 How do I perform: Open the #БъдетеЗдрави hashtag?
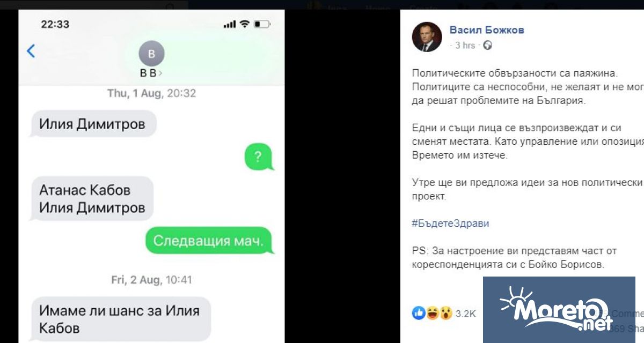(x=450, y=223)
